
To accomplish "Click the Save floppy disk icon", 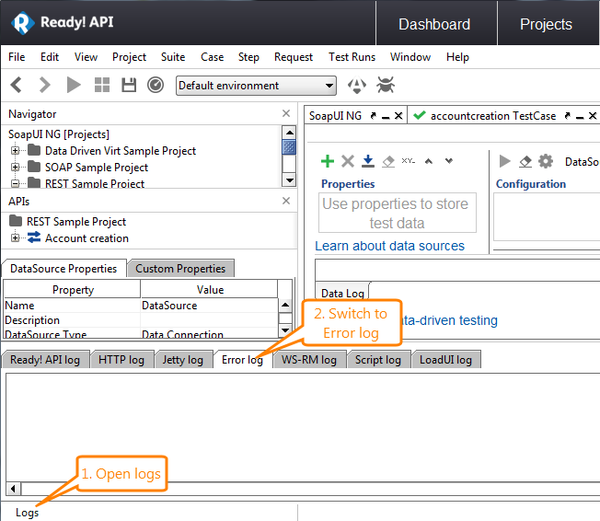I will [x=128, y=86].
